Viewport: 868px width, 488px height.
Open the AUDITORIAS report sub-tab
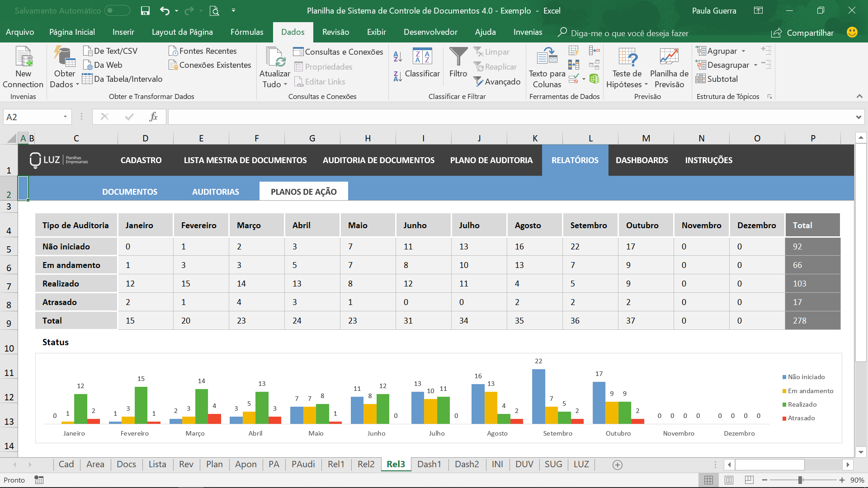pos(216,192)
